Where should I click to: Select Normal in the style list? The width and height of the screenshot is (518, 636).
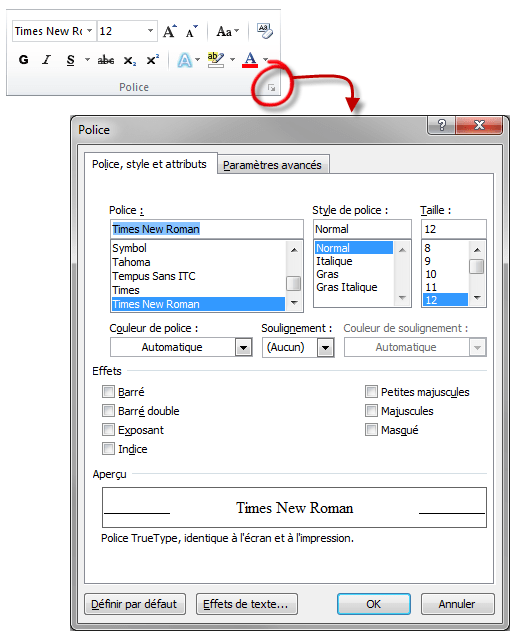(354, 248)
